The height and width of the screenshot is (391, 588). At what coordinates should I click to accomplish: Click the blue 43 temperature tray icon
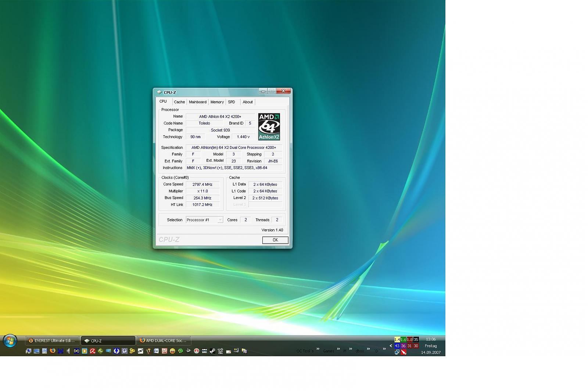(x=397, y=346)
